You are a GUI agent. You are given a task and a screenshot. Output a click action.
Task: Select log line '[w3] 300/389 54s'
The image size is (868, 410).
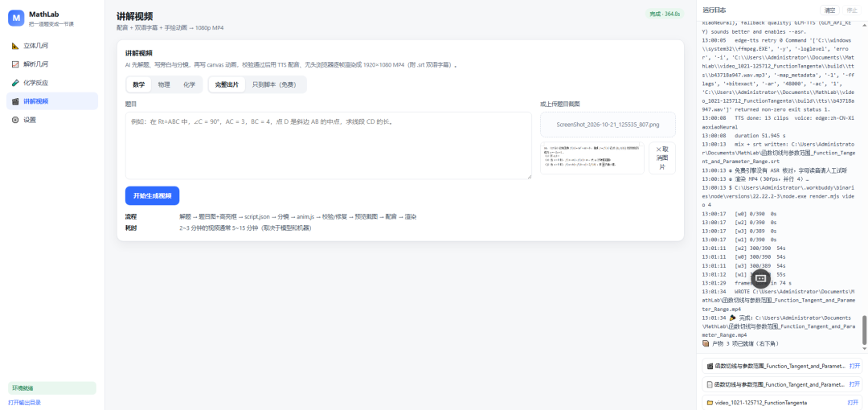point(743,266)
